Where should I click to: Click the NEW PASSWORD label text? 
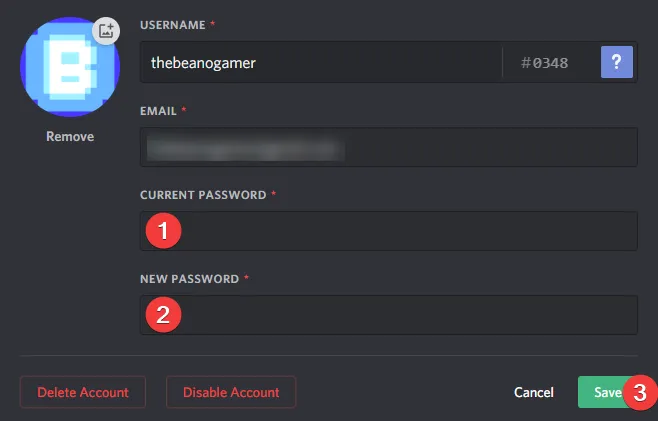(189, 279)
